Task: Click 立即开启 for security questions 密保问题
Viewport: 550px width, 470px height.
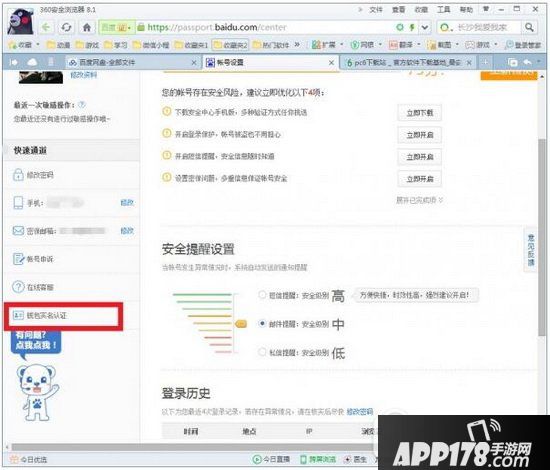Action: (x=420, y=179)
